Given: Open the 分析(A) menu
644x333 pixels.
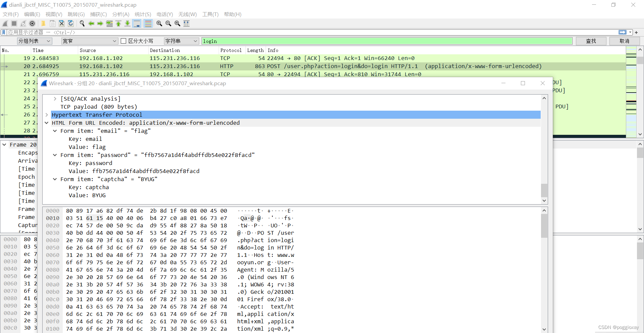Looking at the screenshot, I should pyautogui.click(x=121, y=14).
